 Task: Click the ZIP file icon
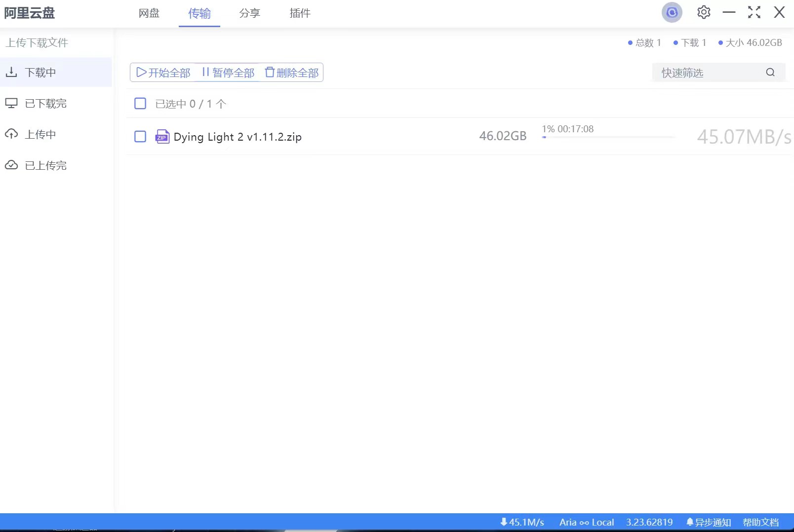click(162, 136)
